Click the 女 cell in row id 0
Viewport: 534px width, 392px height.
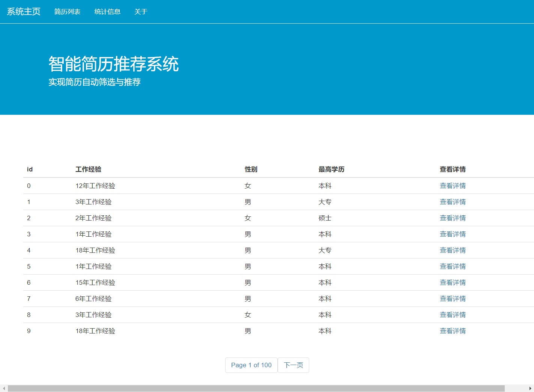pos(248,186)
